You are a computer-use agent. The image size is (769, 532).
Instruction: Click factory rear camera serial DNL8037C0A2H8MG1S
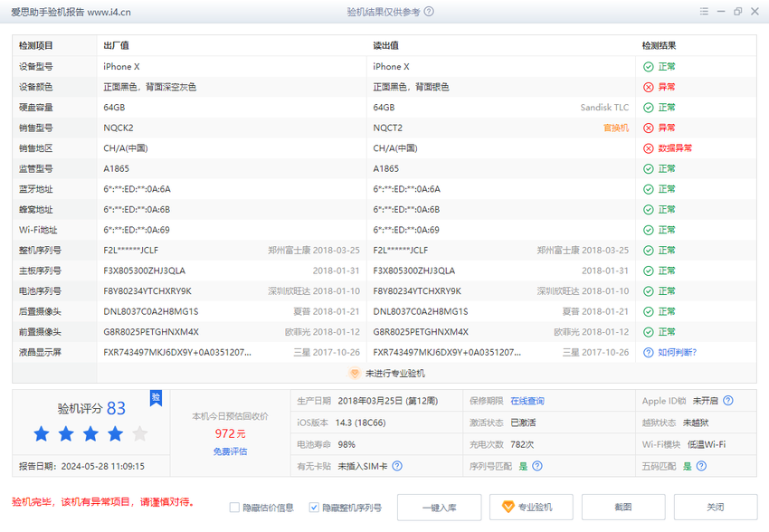[151, 312]
